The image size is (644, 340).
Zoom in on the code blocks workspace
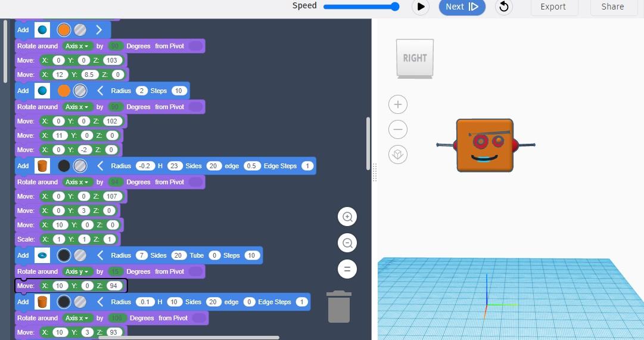[347, 217]
